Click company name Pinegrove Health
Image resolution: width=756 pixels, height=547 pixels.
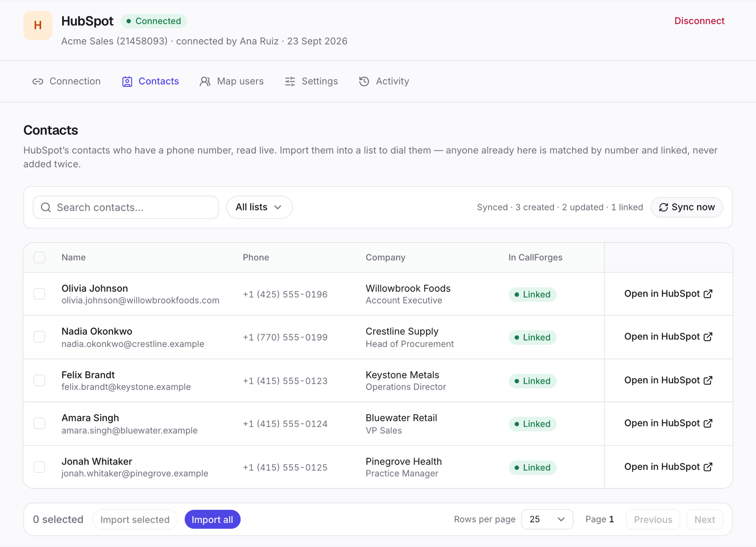[404, 461]
